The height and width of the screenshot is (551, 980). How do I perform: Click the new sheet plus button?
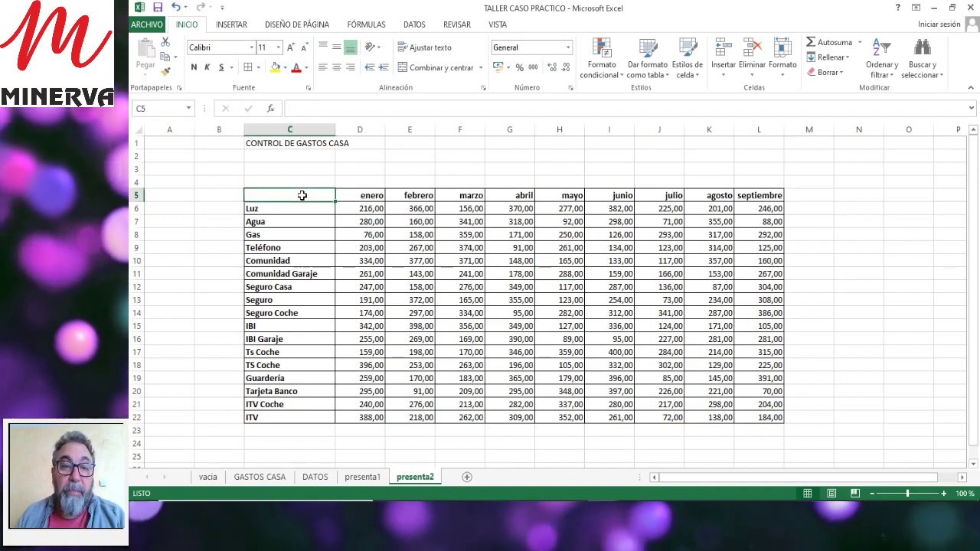coord(467,477)
